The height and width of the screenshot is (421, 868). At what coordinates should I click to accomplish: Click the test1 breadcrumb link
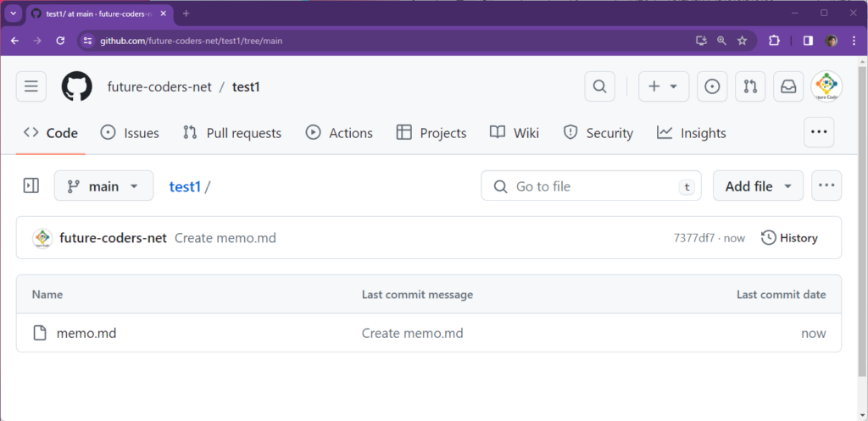(x=185, y=186)
